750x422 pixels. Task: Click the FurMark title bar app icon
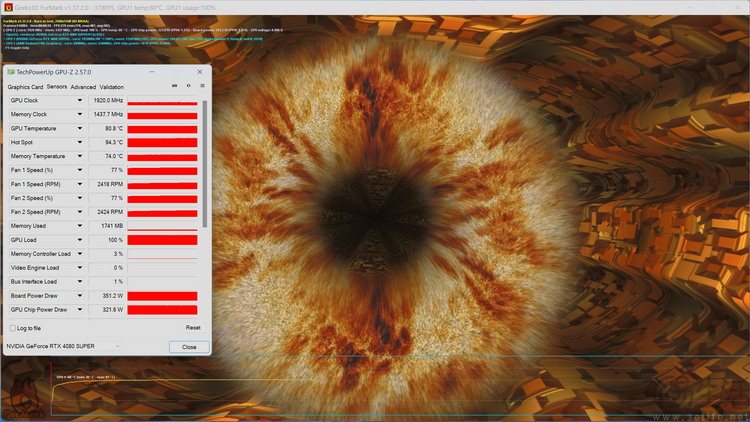(x=8, y=8)
